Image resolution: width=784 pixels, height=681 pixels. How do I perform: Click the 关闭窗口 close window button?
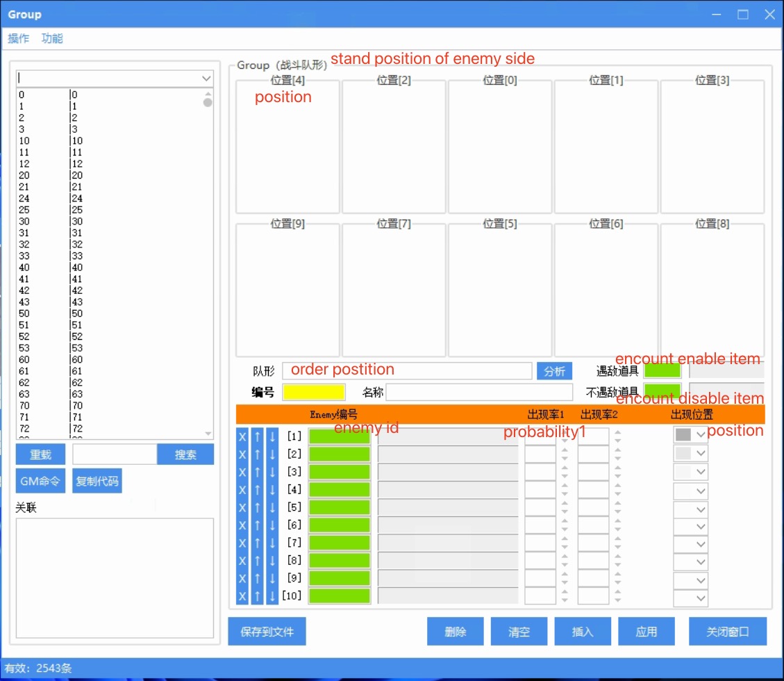pos(728,632)
